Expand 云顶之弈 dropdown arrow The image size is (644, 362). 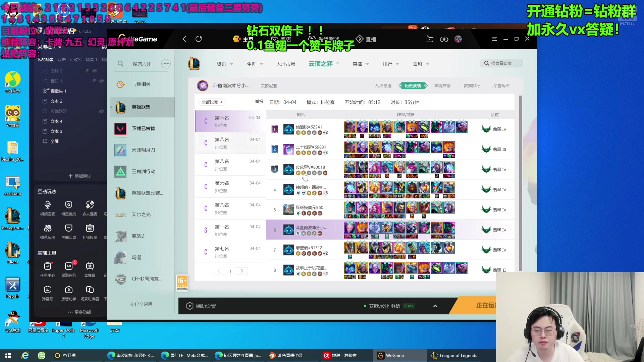point(338,63)
